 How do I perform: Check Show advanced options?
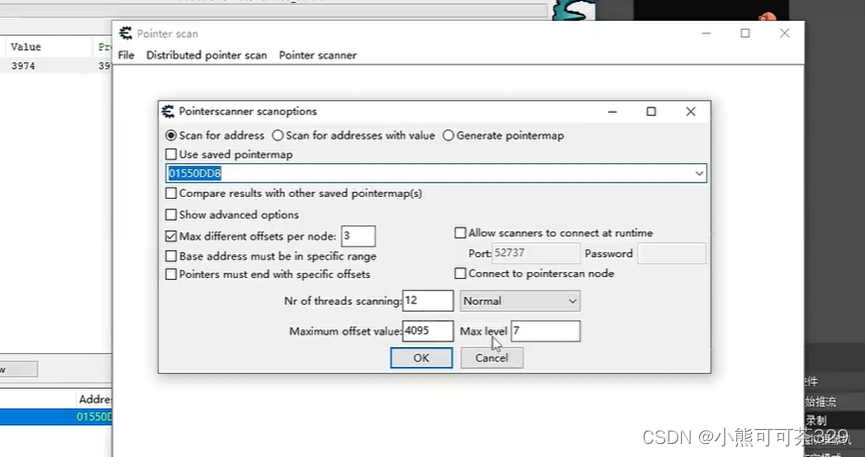171,215
